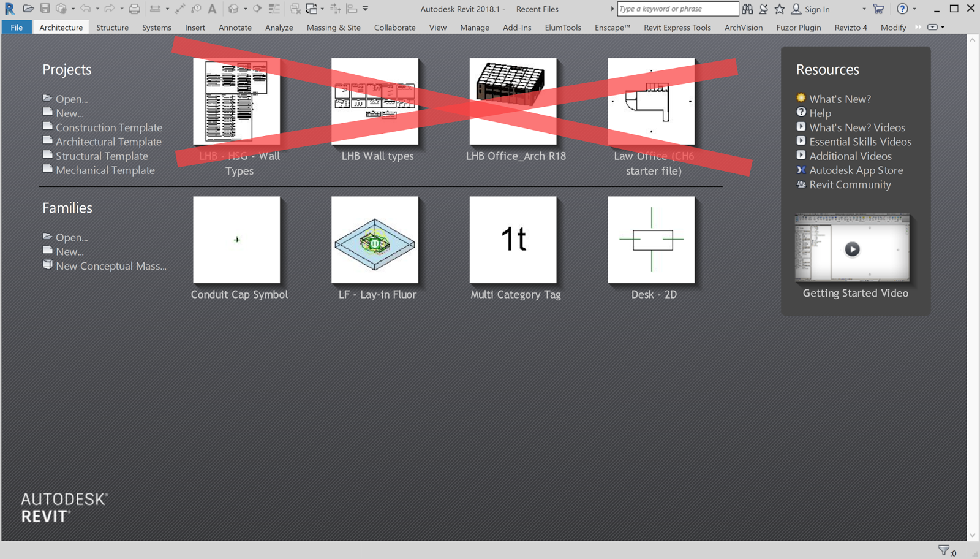Screen dimensions: 980x559
Task: Click the Save disk icon
Action: pos(45,9)
